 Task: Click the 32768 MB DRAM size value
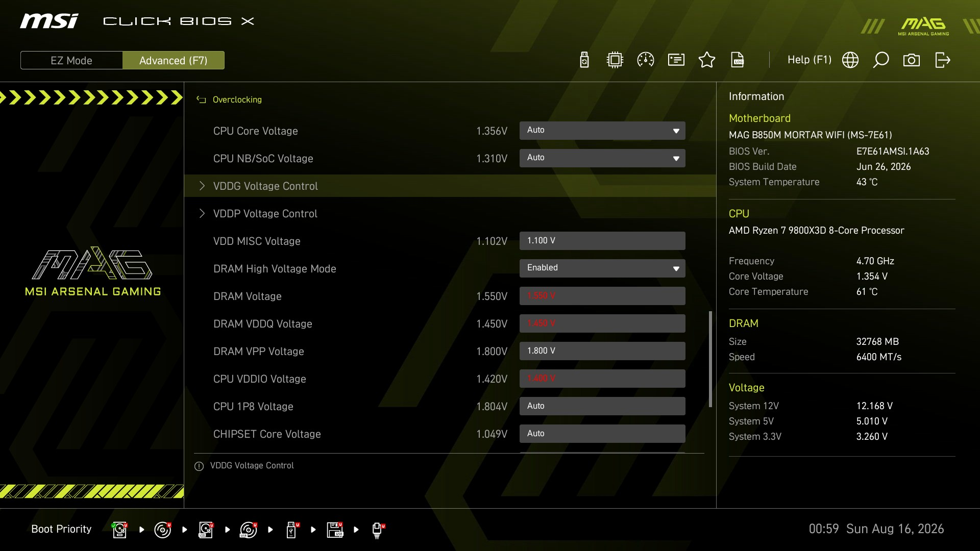(x=877, y=342)
